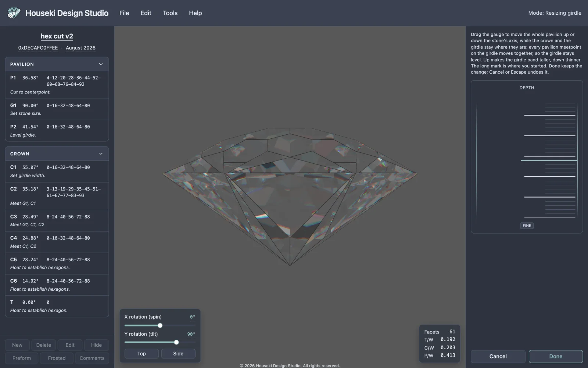Image resolution: width=588 pixels, height=368 pixels.
Task: Select pavilion tier G1 Set stone size
Action: tap(57, 109)
